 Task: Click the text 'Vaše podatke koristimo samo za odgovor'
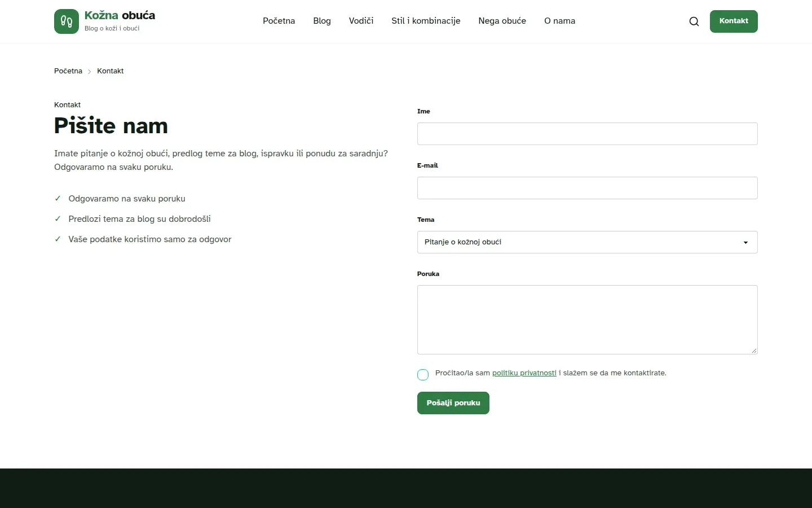click(150, 239)
